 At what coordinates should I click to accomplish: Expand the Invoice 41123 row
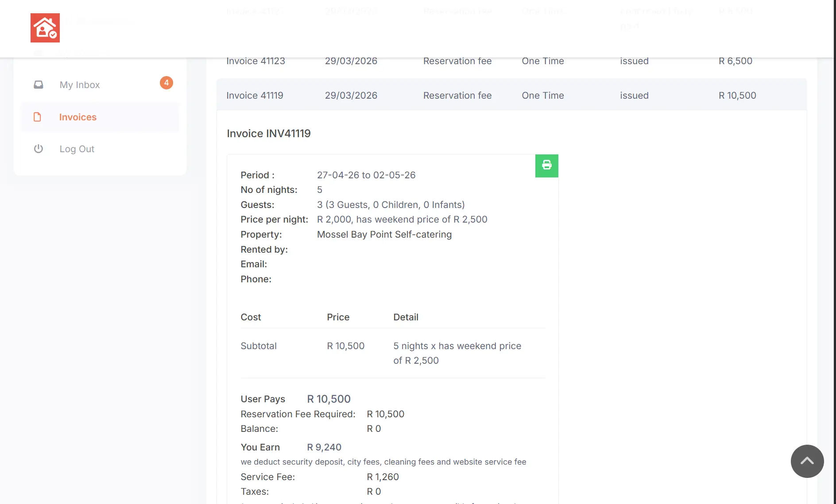255,61
